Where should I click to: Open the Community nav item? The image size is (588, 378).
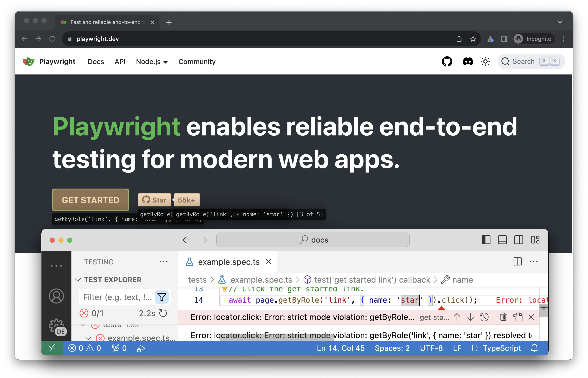(197, 62)
